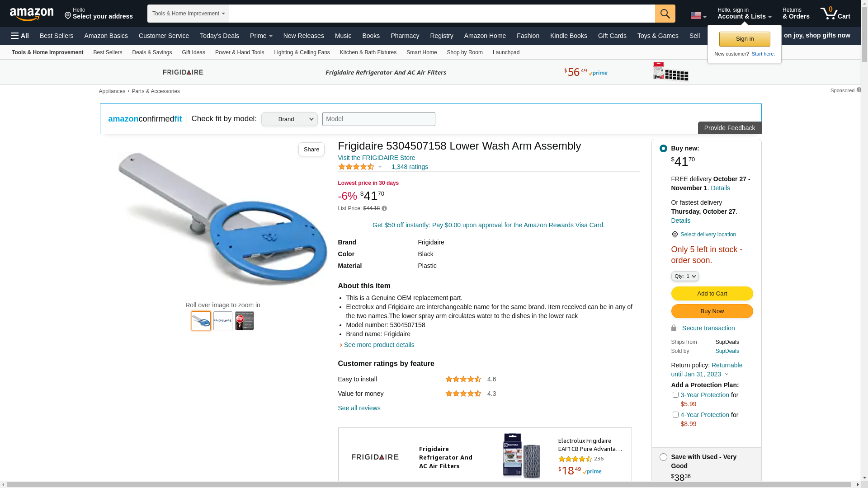The width and height of the screenshot is (868, 488).
Task: Open Today's Deals in navigation bar
Action: coord(219,36)
